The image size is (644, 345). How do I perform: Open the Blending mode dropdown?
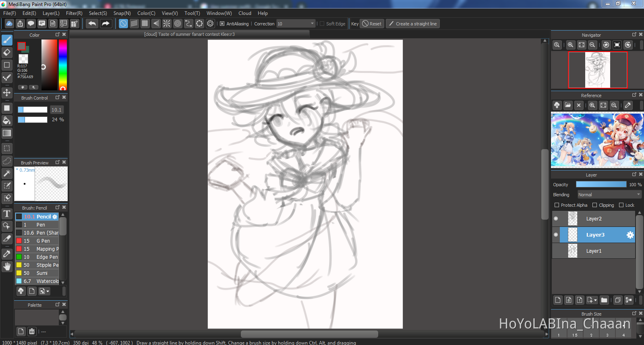pyautogui.click(x=609, y=195)
